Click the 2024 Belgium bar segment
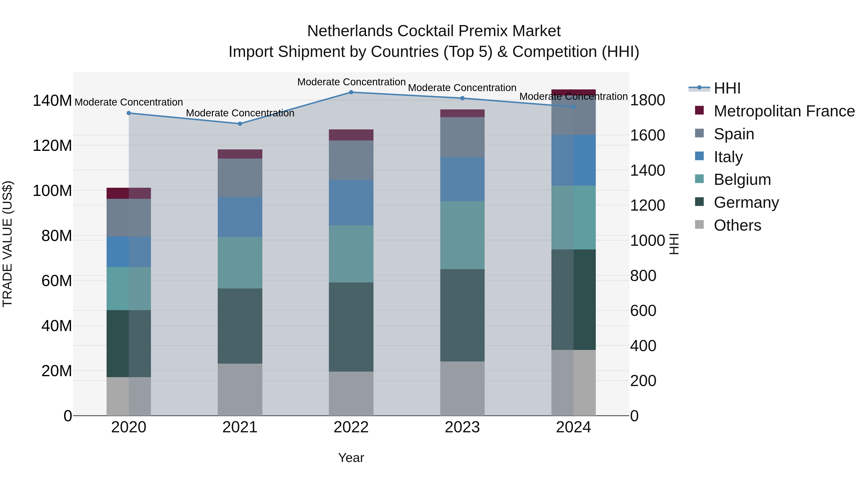Image resolution: width=868 pixels, height=488 pixels. [x=574, y=218]
